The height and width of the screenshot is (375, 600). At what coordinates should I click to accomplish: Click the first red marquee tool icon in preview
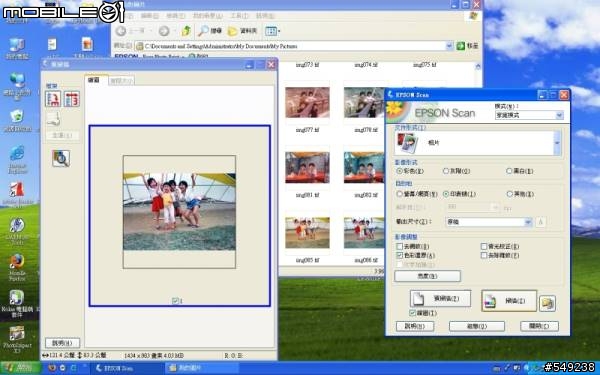[x=53, y=99]
